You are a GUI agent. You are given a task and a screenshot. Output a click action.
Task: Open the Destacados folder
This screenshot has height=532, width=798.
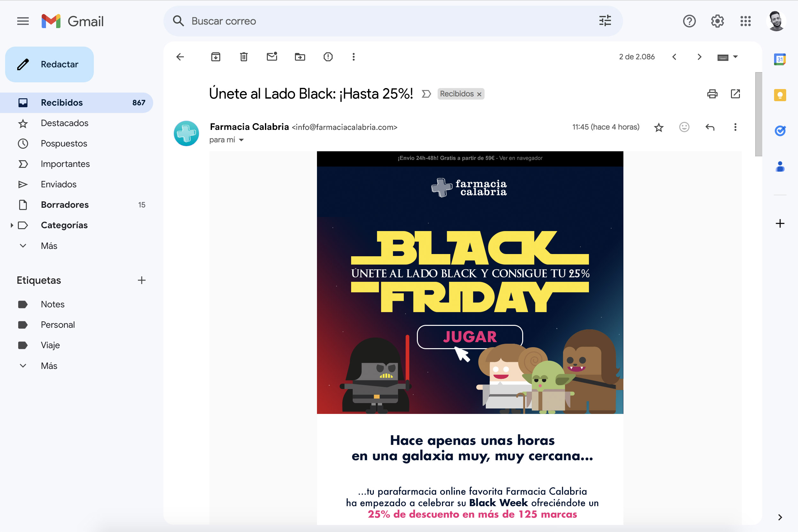point(76,123)
